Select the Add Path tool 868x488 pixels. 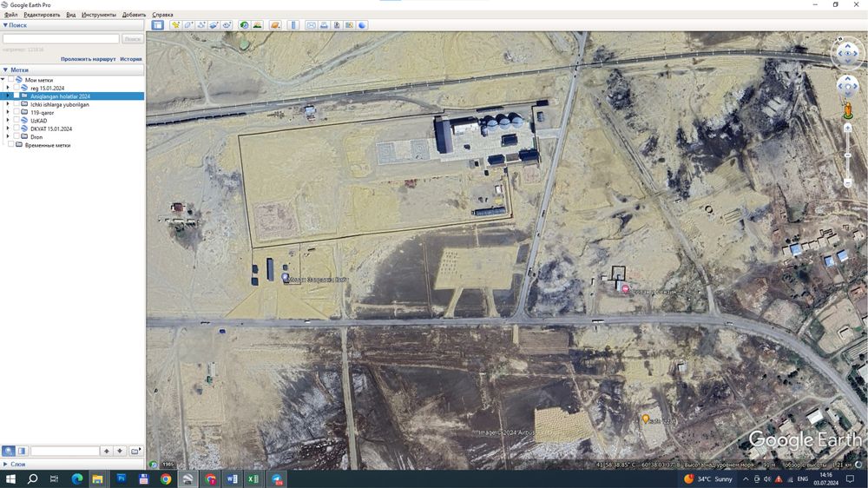201,25
